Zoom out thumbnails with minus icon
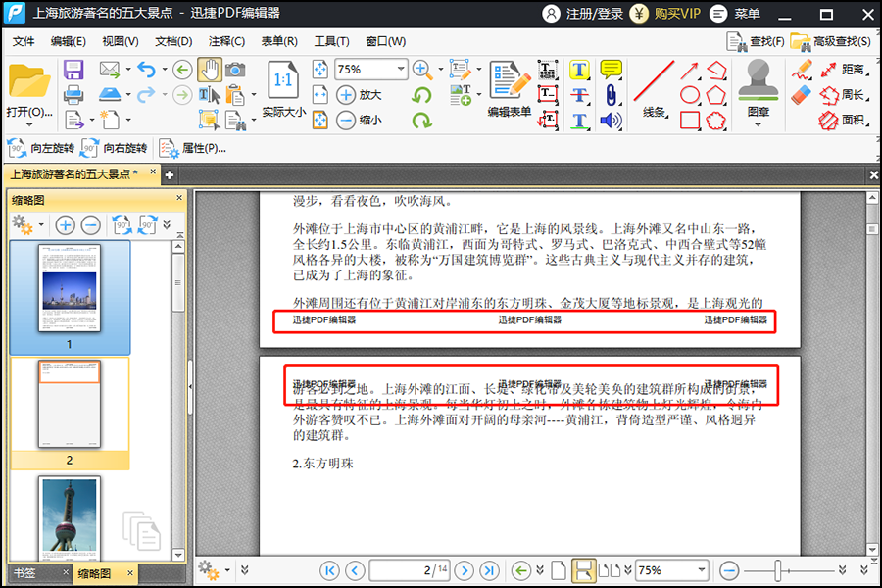 pos(90,225)
